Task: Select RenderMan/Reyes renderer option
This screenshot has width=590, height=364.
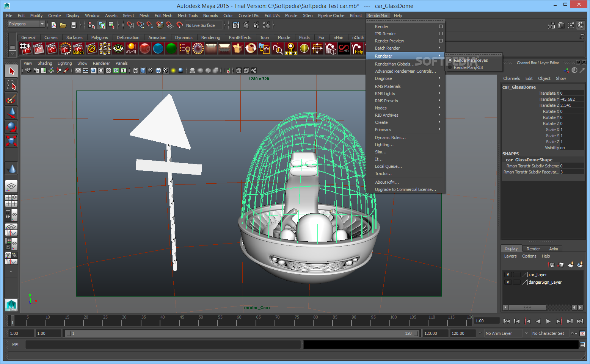Action: tap(471, 60)
